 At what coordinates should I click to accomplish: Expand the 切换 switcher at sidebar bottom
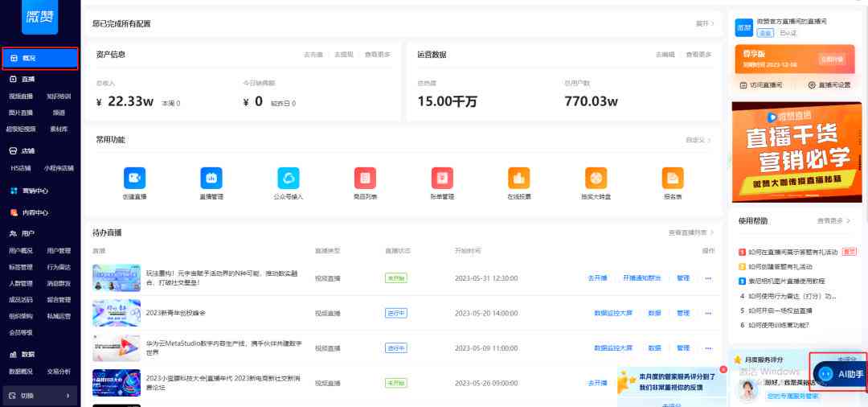pos(40,396)
